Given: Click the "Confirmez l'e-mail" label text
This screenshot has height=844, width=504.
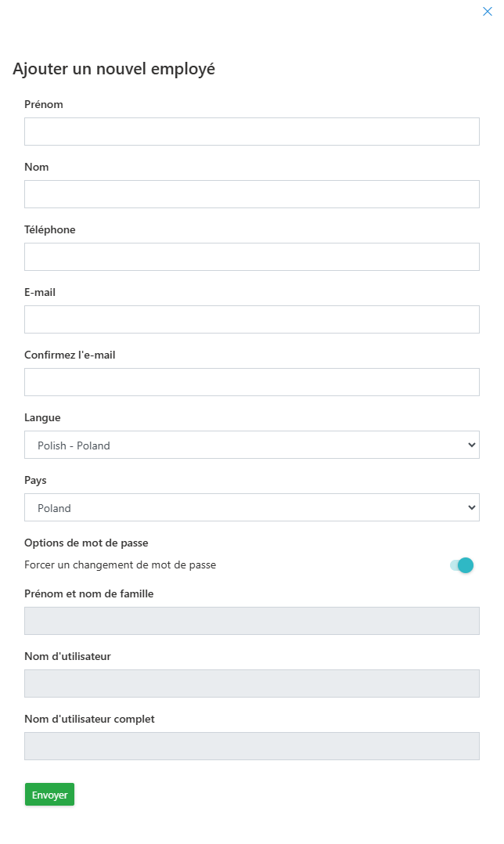Looking at the screenshot, I should coord(70,355).
